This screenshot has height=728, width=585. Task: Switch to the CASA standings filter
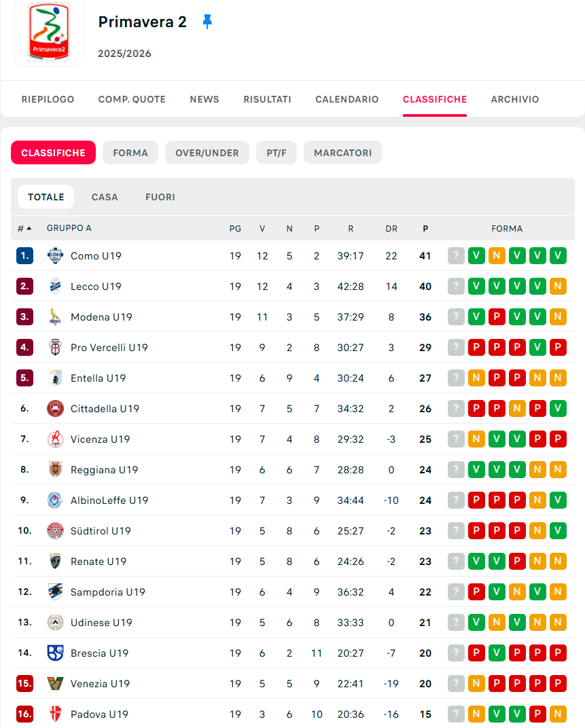[x=105, y=197]
